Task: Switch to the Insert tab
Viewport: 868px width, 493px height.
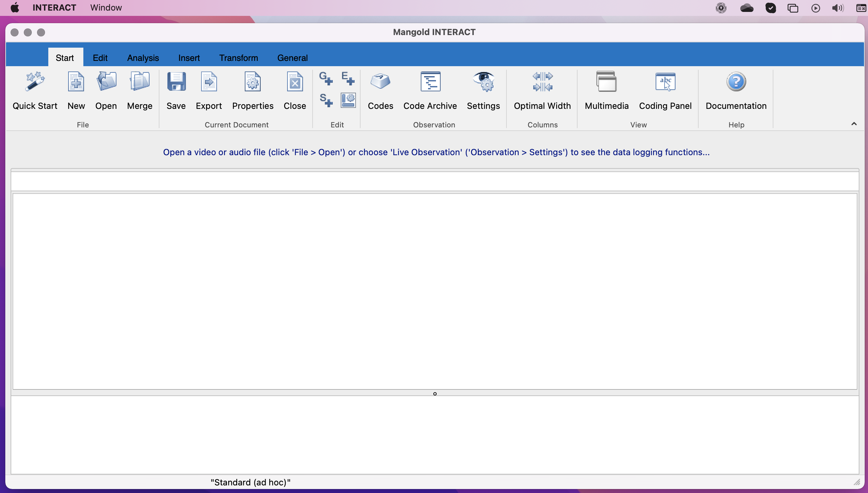Action: click(189, 58)
